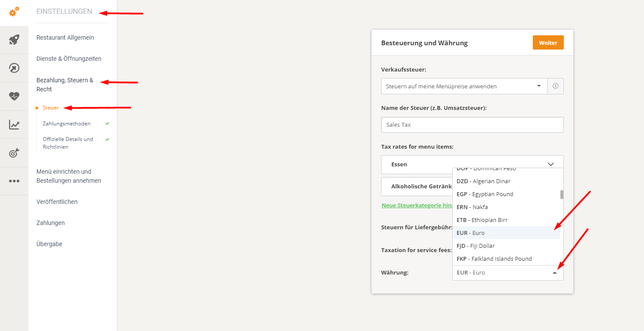Image resolution: width=644 pixels, height=331 pixels.
Task: Open the heart pulse icon in sidebar
Action: 14,96
